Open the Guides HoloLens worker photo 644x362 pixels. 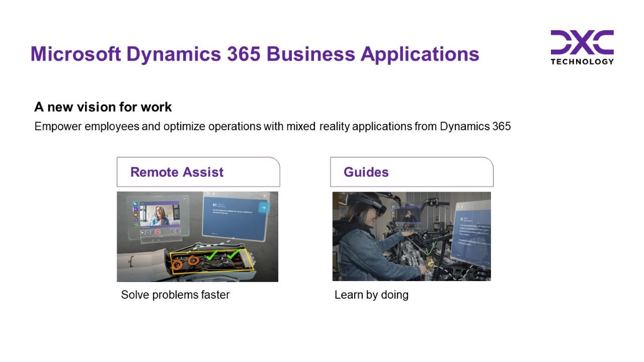[x=412, y=236]
